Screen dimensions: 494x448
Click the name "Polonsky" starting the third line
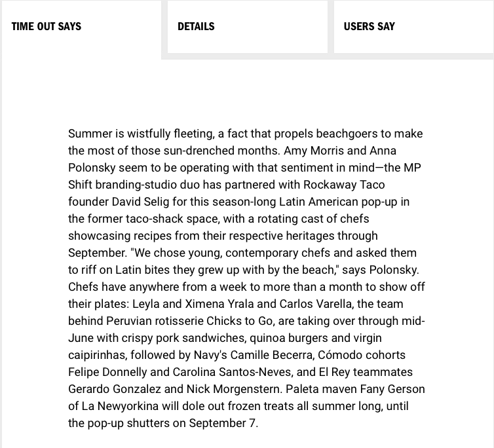click(x=92, y=168)
